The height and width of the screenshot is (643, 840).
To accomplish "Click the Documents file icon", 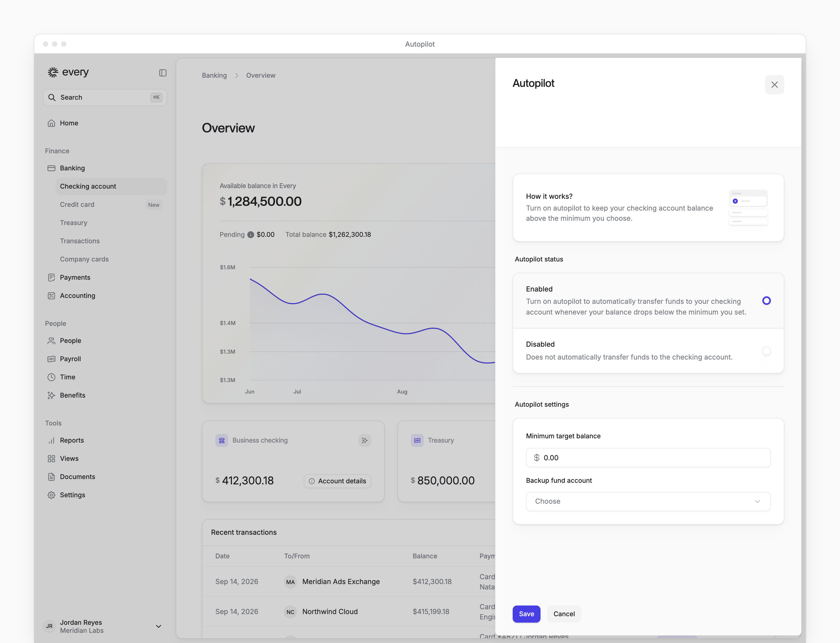I will click(x=51, y=477).
